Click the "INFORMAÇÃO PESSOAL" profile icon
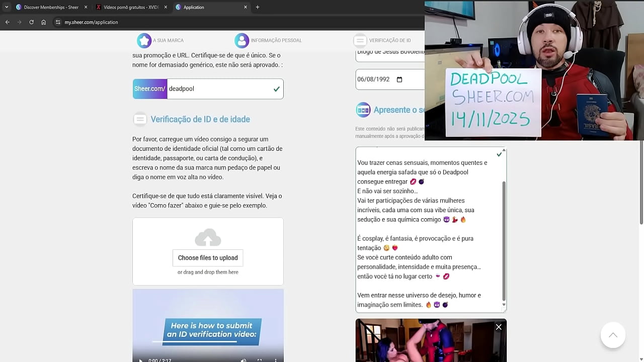Screen dimensions: 644x362 click(x=242, y=40)
